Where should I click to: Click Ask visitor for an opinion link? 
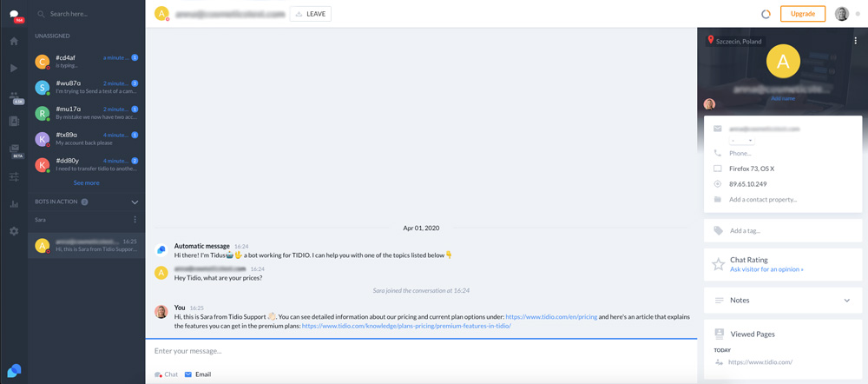point(766,269)
